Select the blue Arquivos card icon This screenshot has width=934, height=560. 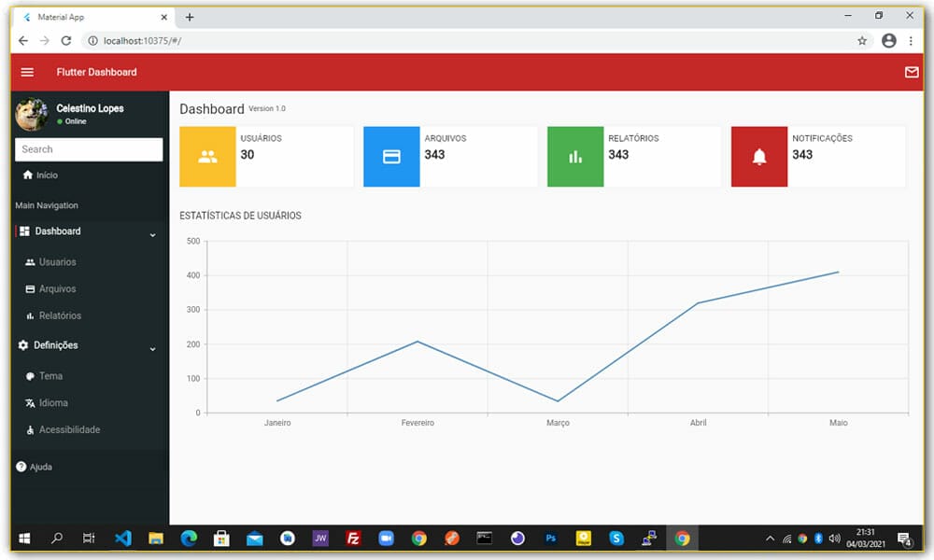pyautogui.click(x=391, y=156)
